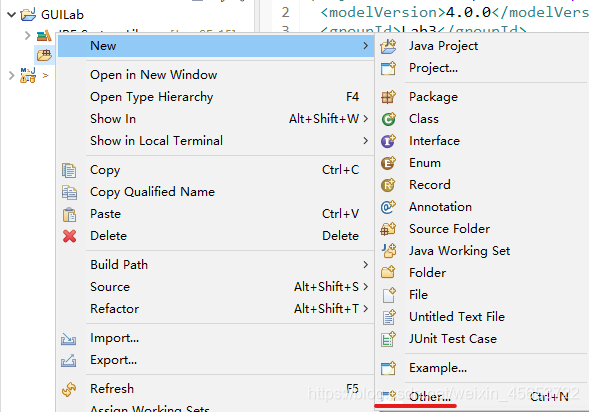Image resolution: width=589 pixels, height=412 pixels.
Task: Choose Open Type Hierarchy
Action: pos(216,97)
